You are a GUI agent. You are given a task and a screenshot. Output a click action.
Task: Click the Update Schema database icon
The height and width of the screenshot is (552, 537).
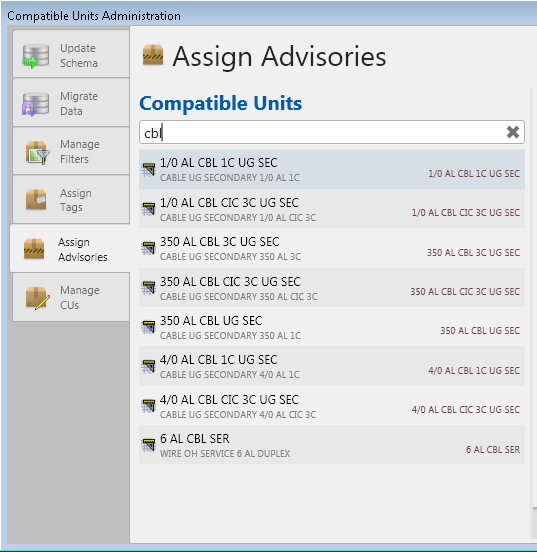tap(35, 56)
